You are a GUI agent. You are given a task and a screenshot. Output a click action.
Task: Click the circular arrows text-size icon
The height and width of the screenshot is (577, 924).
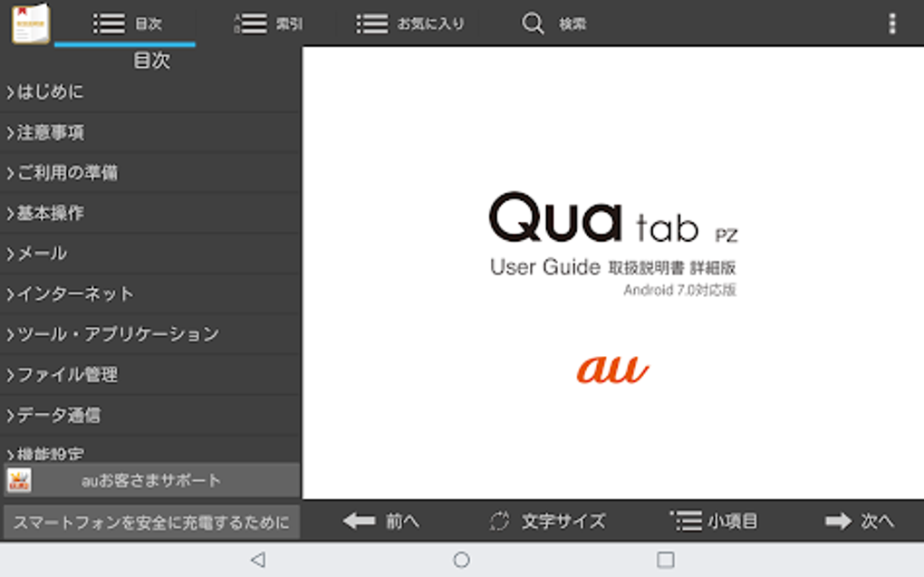[x=500, y=521]
